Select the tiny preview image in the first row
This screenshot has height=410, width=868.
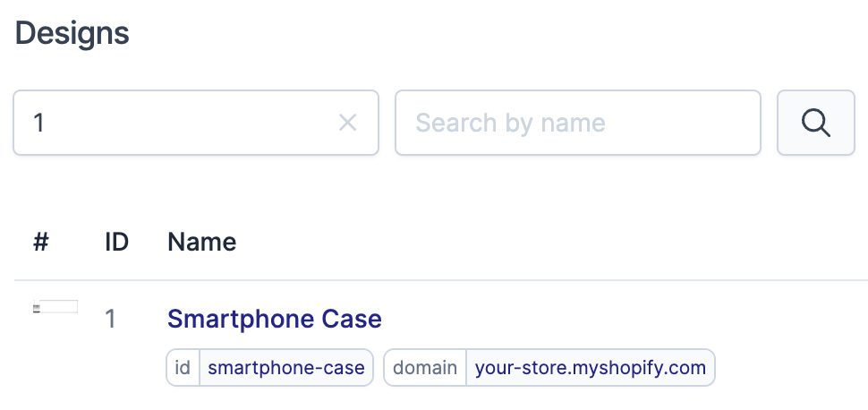(55, 308)
